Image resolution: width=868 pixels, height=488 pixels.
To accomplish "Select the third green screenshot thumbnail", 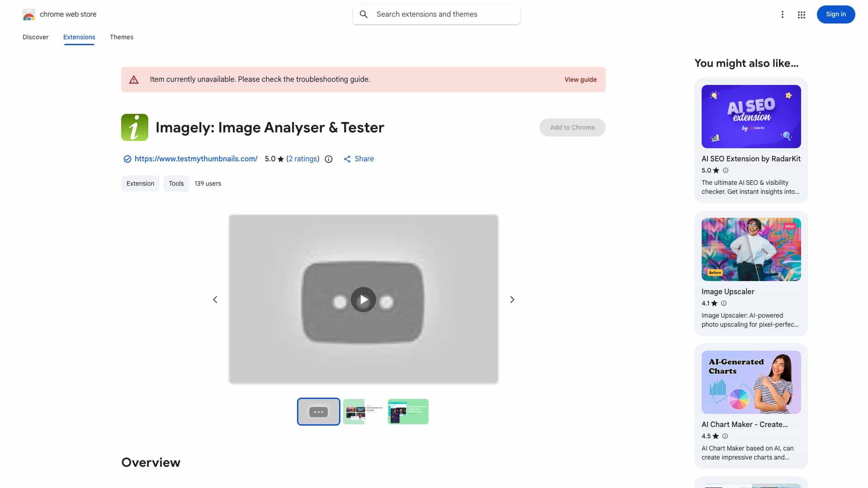I will click(408, 412).
